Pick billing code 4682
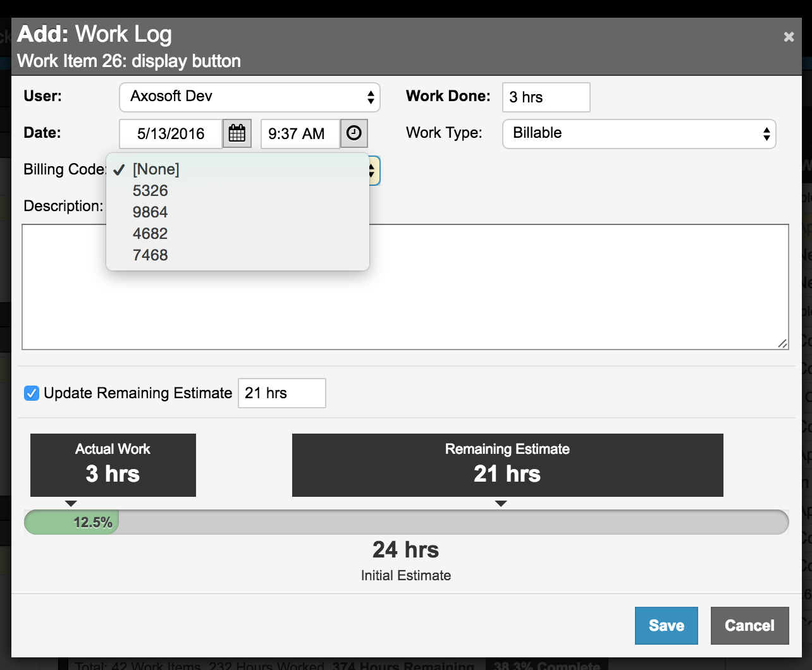The height and width of the screenshot is (670, 812). pos(151,234)
